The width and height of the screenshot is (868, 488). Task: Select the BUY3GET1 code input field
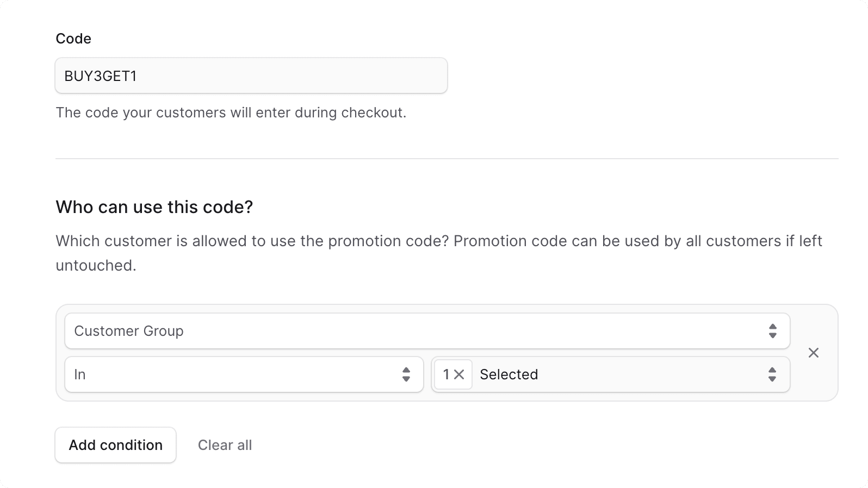pos(251,76)
